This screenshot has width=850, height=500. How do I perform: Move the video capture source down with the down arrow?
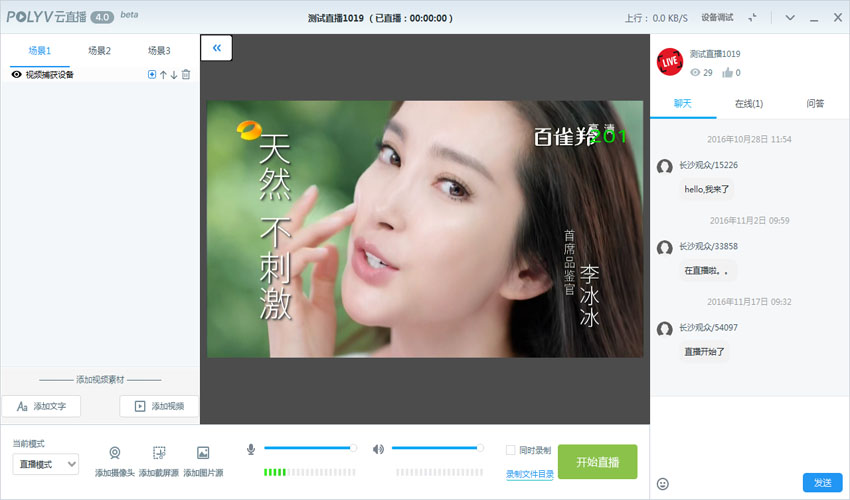tap(174, 75)
